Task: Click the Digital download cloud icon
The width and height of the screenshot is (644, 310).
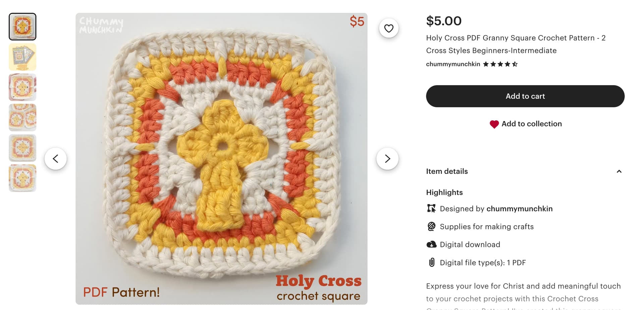Action: [431, 244]
